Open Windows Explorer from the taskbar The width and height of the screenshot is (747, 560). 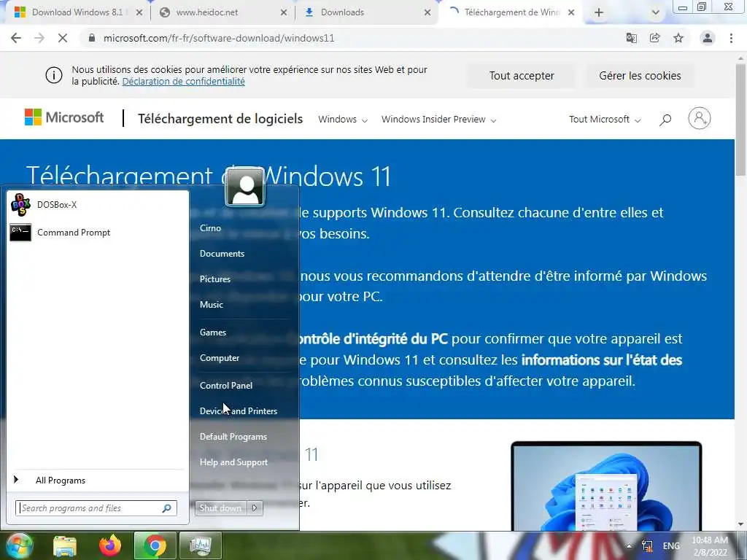click(65, 545)
